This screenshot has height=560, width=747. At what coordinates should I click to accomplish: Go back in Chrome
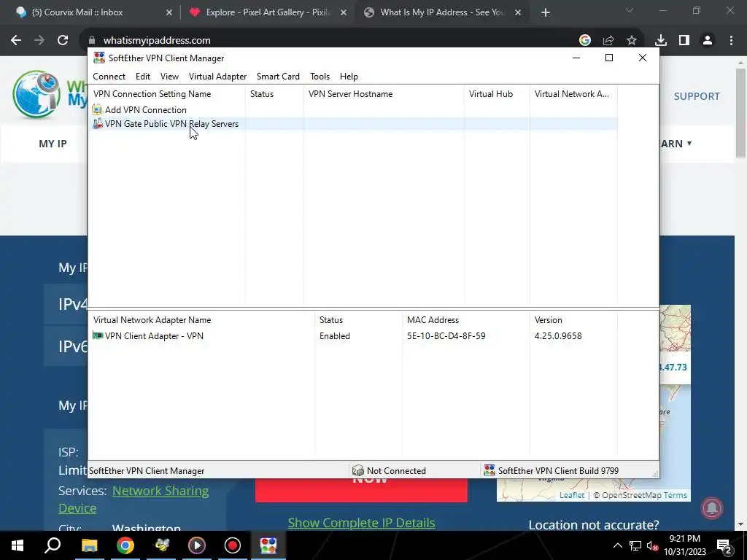point(16,41)
